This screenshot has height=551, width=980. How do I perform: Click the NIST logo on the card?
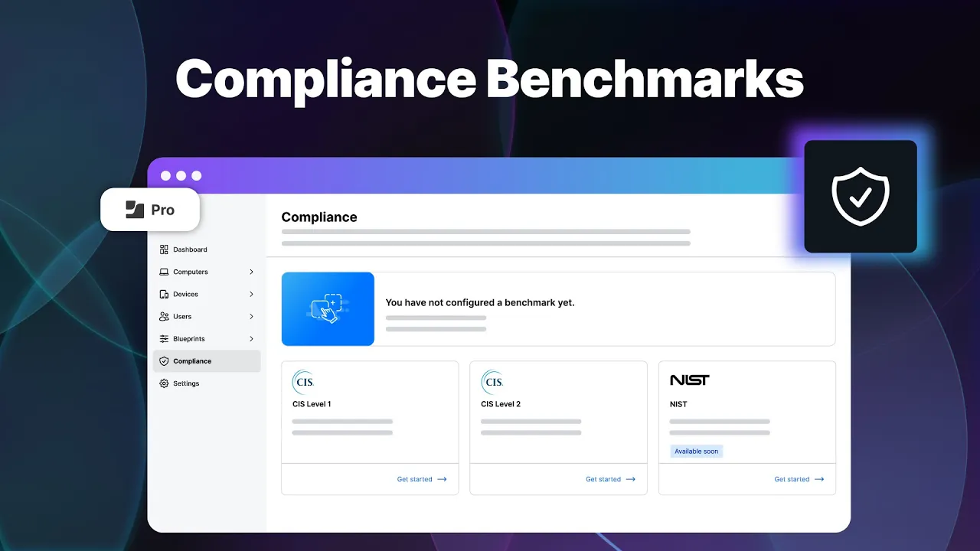tap(690, 380)
